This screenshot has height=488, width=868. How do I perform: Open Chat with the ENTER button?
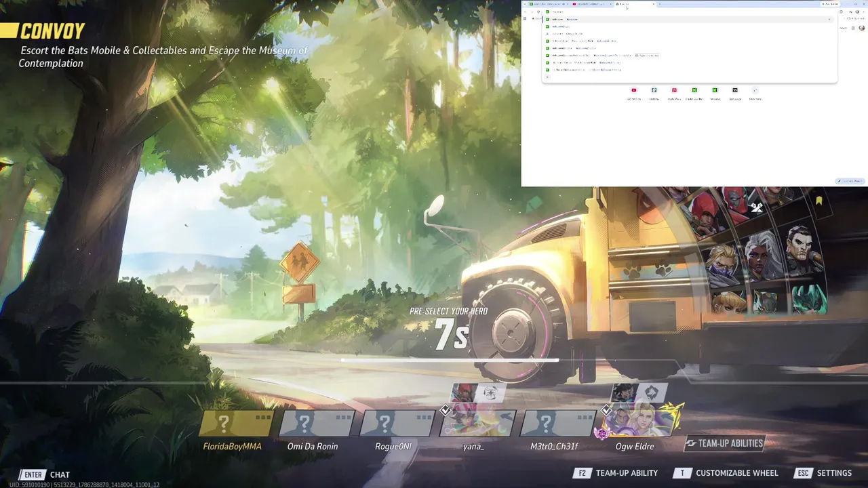(45, 474)
